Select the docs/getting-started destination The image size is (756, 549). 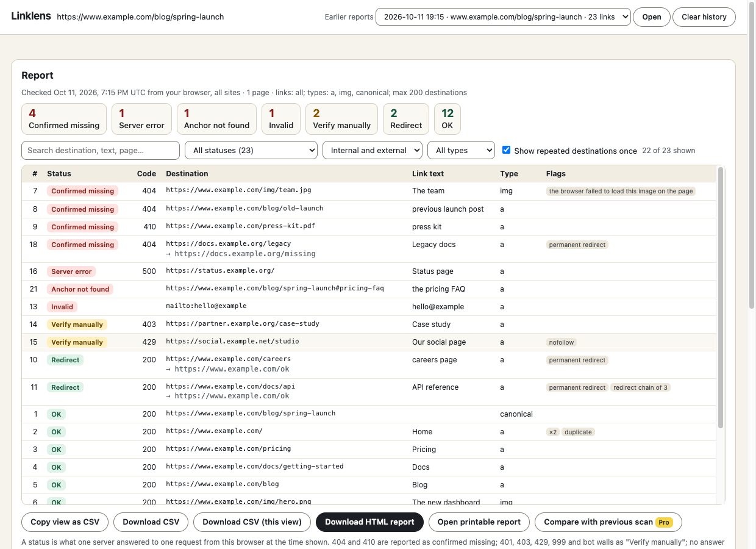coord(255,467)
